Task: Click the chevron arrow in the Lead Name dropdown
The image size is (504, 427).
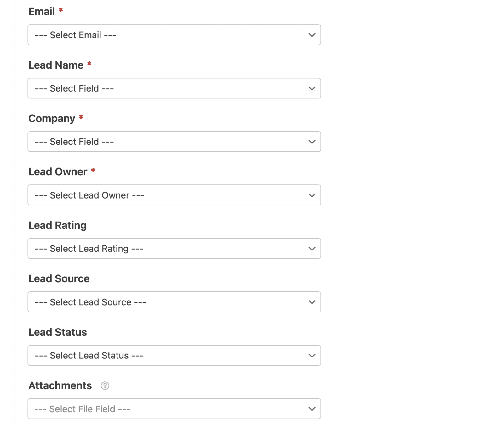Action: click(x=312, y=88)
